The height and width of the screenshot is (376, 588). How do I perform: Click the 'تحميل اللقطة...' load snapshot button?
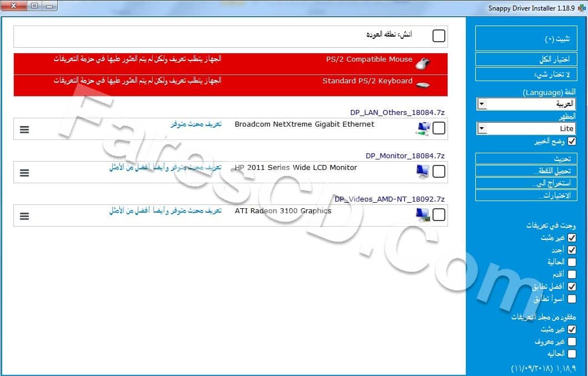(x=526, y=171)
